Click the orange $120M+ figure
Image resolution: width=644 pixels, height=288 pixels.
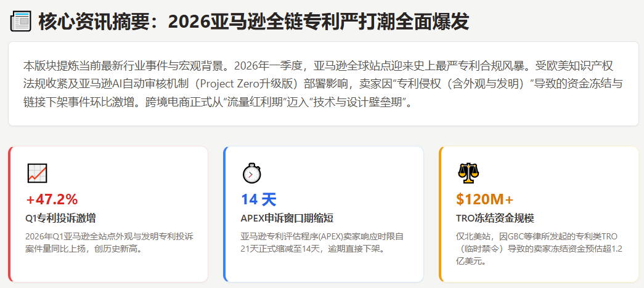(484, 199)
